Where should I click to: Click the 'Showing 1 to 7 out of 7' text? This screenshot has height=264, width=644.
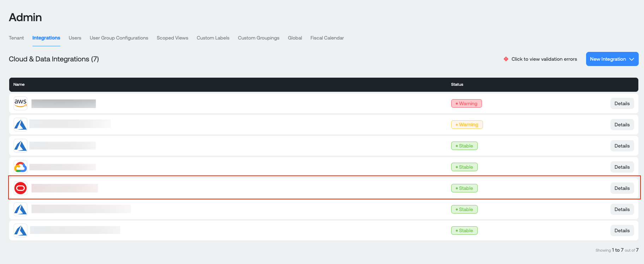click(x=617, y=250)
